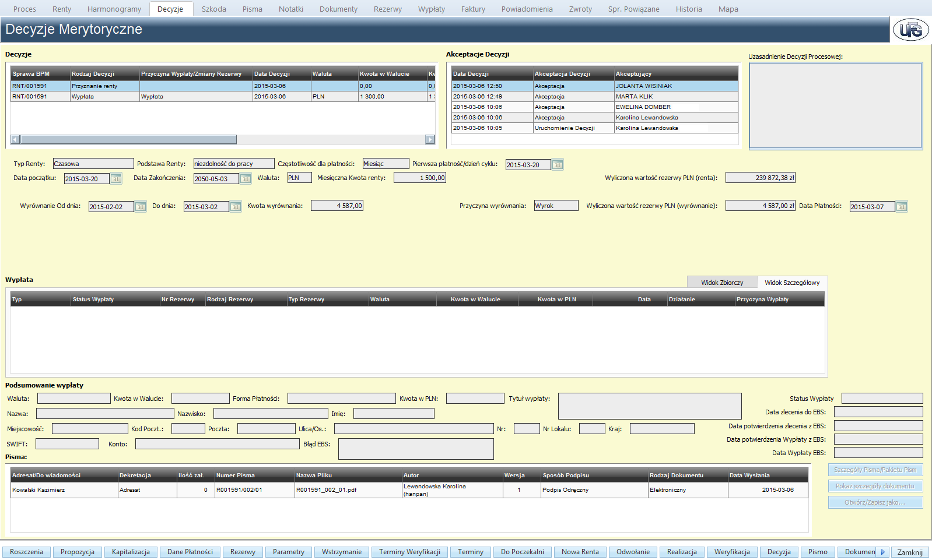Select the Przyznanie renty decision row
The height and width of the screenshot is (560, 932).
coord(223,86)
